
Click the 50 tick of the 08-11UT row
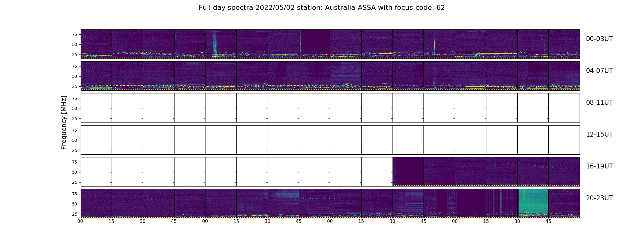coord(75,108)
